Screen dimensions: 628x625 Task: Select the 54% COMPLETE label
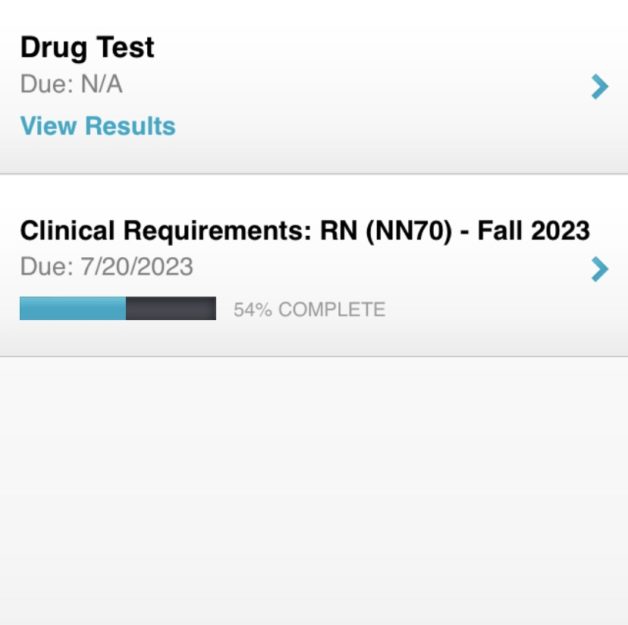(309, 310)
